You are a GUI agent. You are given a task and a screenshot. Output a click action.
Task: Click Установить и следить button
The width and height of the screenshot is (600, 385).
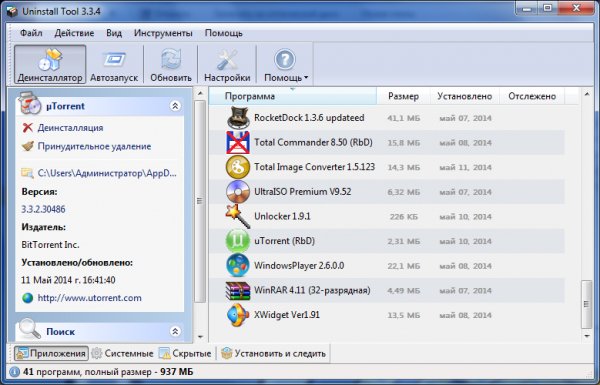[274, 353]
